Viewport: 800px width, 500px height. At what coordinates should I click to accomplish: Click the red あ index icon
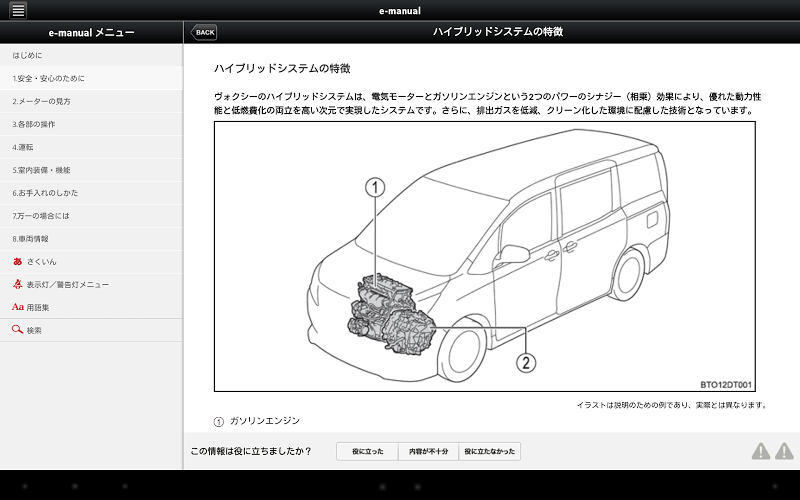tap(17, 261)
